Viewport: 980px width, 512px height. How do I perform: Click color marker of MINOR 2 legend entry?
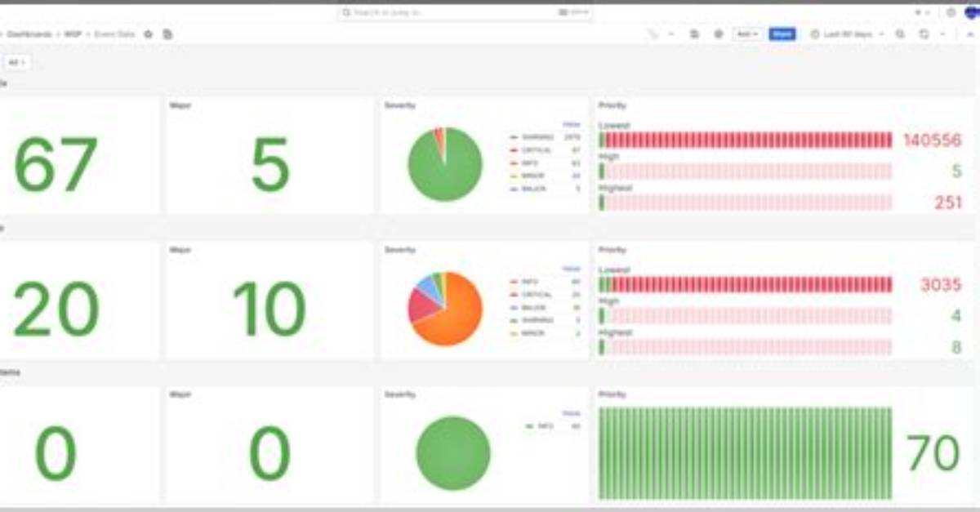(x=514, y=333)
